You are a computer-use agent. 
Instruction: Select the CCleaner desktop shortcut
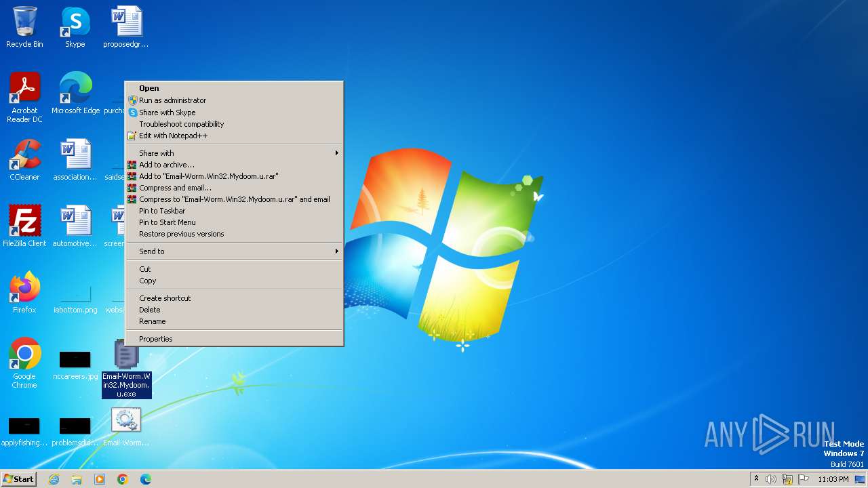point(24,160)
